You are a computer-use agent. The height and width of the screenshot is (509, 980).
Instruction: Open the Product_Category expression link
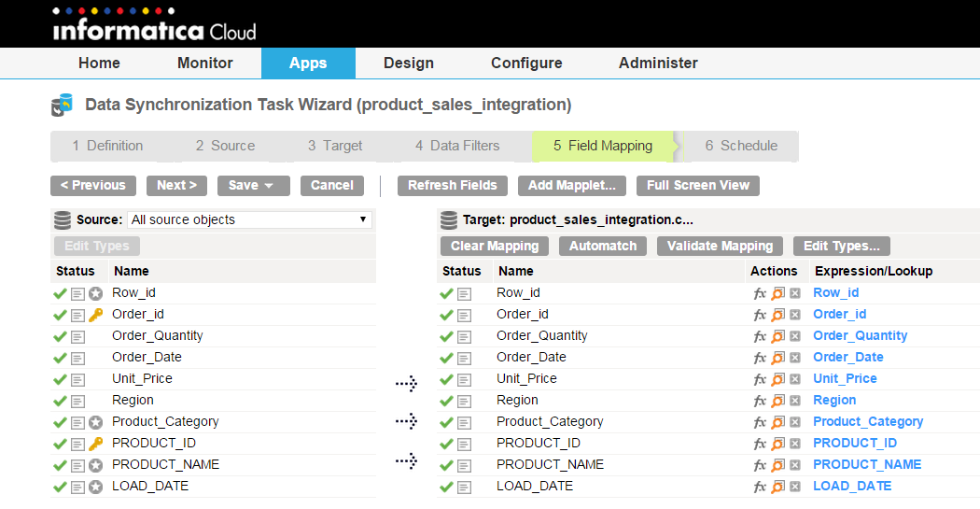[868, 421]
